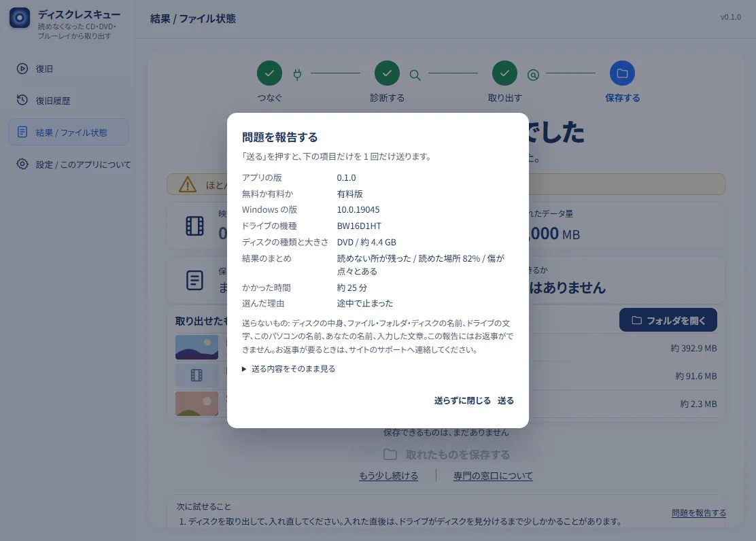Click the 取れたものを保存する button
Screen dimensions: 756x541
[447, 454]
